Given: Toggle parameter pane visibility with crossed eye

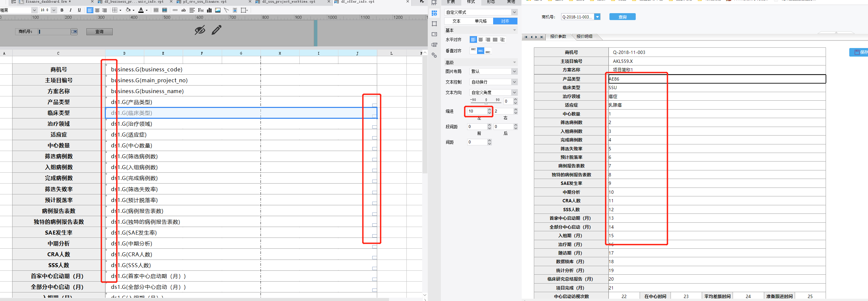Looking at the screenshot, I should point(200,30).
